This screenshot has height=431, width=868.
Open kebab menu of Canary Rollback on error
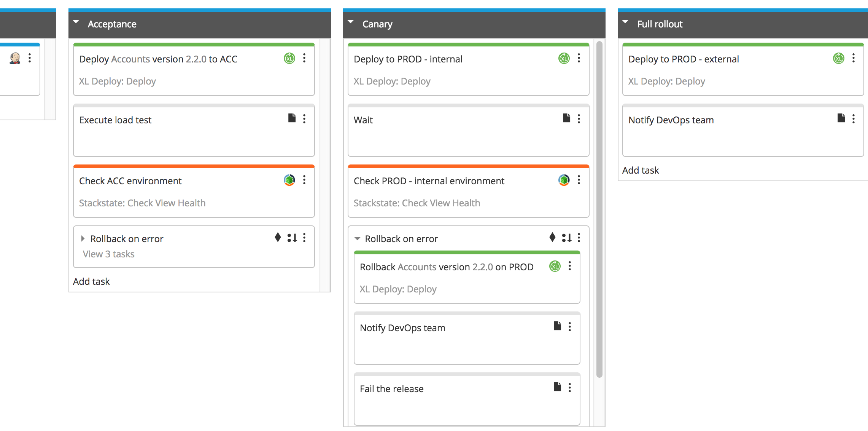click(x=579, y=238)
